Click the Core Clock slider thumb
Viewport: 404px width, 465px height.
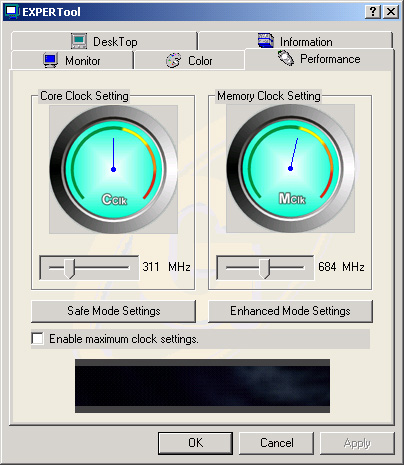pos(69,268)
